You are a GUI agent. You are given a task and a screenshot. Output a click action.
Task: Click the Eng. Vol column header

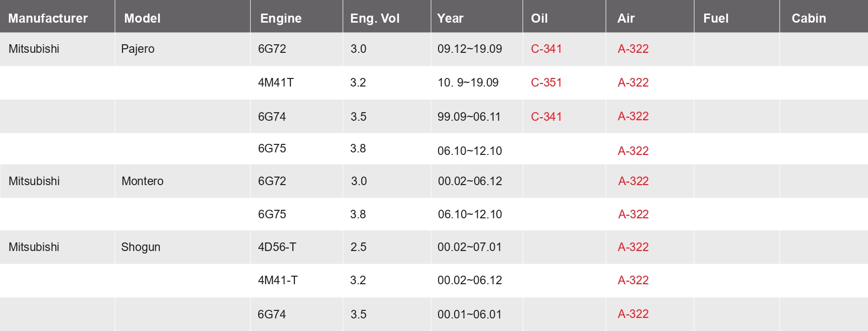click(x=375, y=19)
